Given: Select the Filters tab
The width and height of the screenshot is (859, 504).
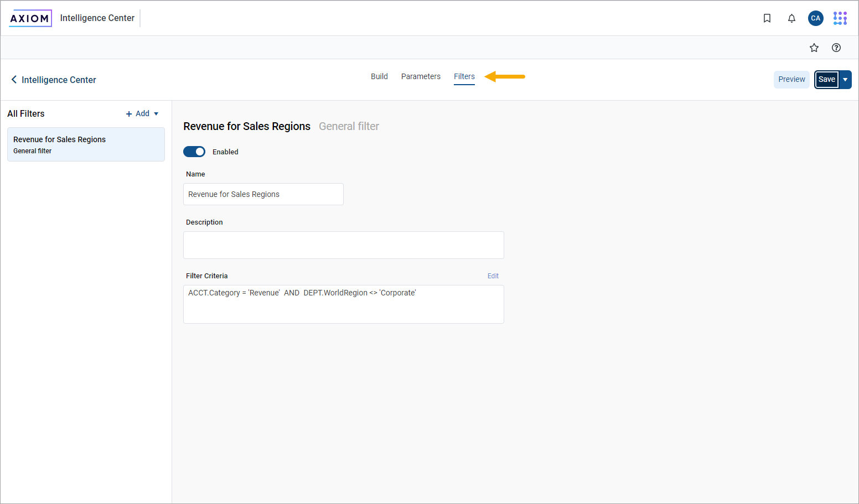Looking at the screenshot, I should (464, 76).
